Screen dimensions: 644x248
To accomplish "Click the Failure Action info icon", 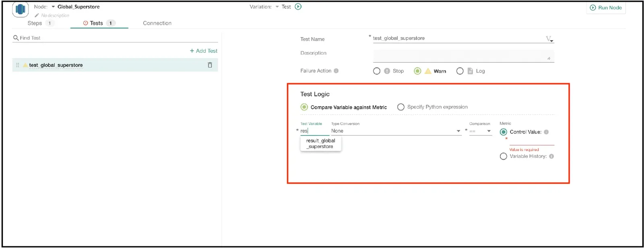I will (x=336, y=71).
